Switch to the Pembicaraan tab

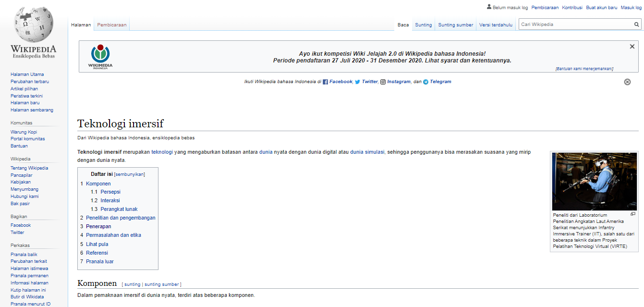click(x=112, y=25)
